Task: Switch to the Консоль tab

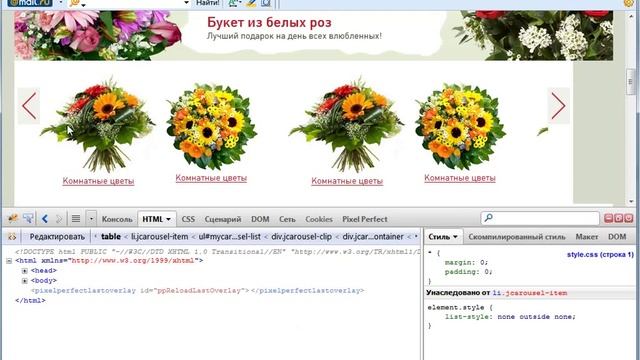Action: click(117, 219)
